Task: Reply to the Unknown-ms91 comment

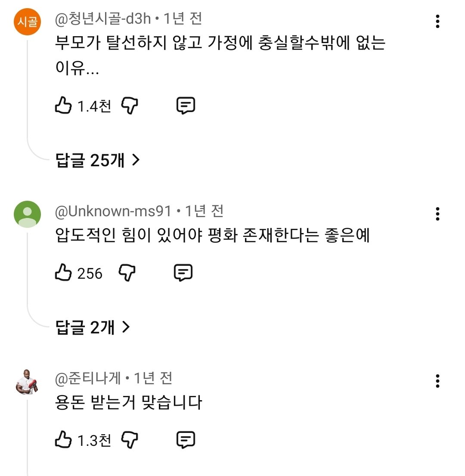Action: click(183, 273)
